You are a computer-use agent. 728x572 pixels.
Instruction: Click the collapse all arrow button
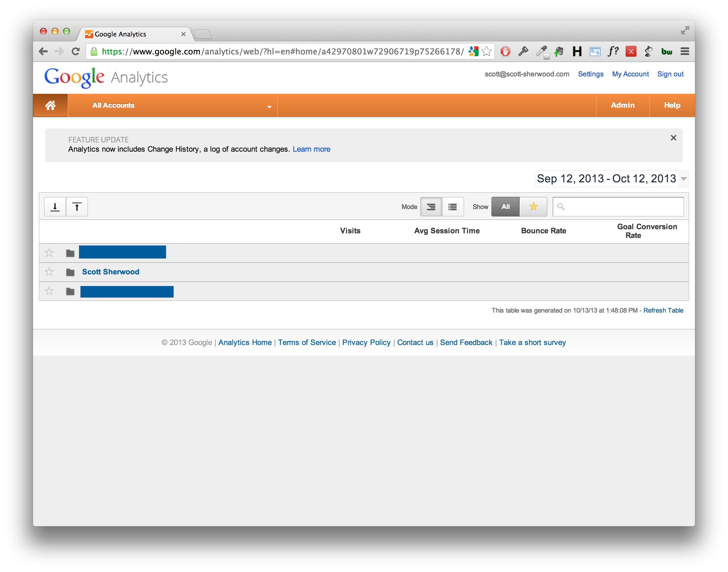[x=77, y=207]
